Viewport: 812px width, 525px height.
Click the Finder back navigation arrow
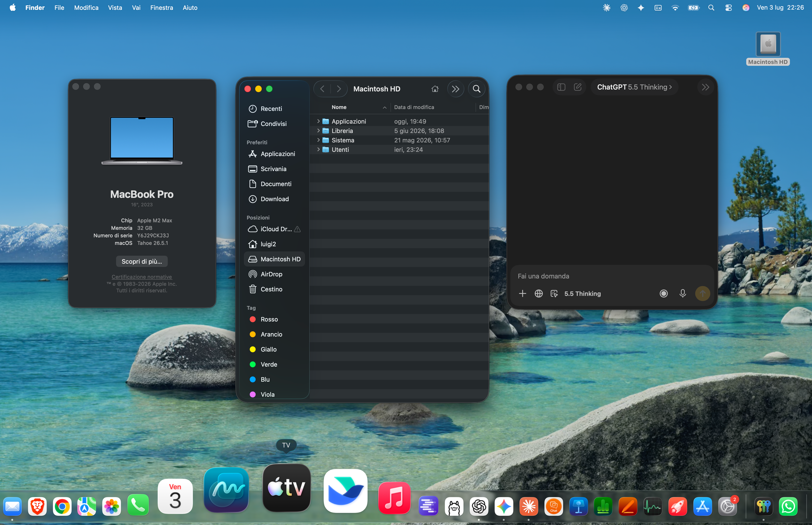[x=322, y=89]
